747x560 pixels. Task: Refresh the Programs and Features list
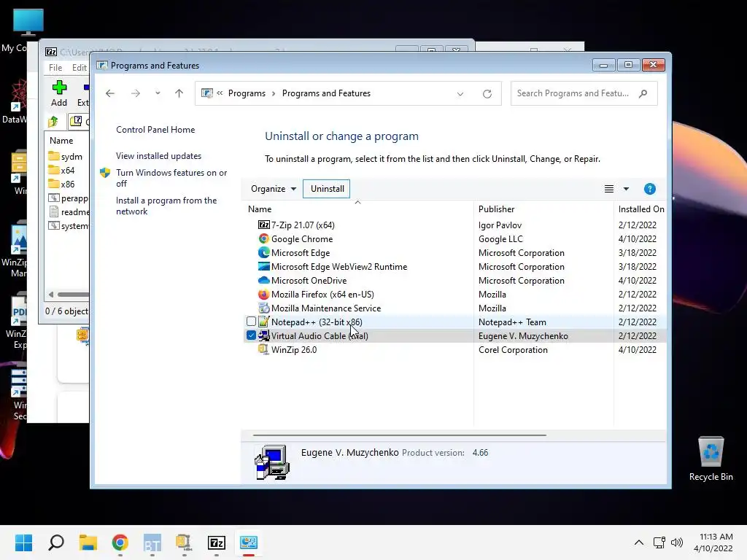tap(487, 94)
